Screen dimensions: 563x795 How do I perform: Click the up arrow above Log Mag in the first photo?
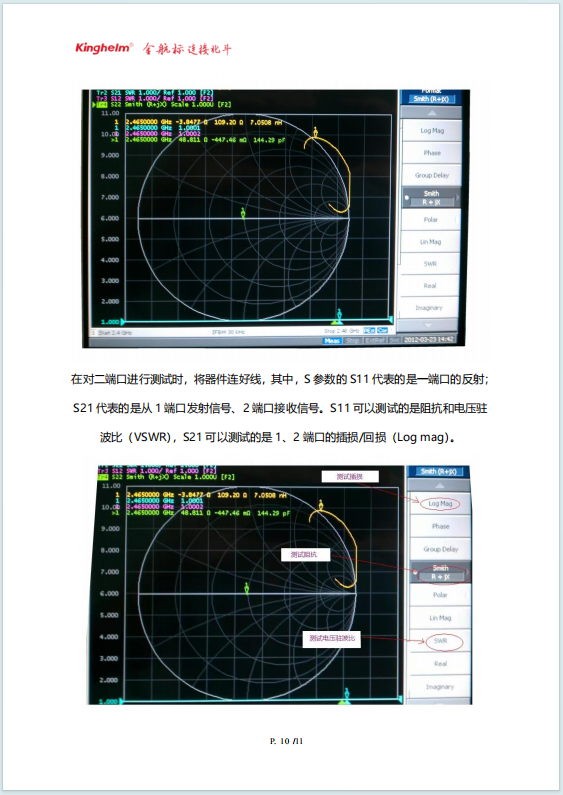[432, 113]
